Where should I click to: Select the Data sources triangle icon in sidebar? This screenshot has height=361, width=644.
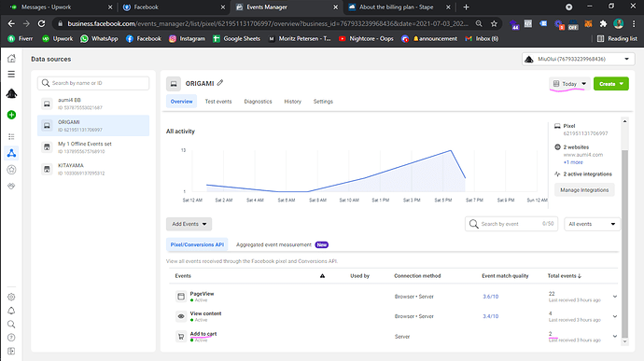pos(11,153)
